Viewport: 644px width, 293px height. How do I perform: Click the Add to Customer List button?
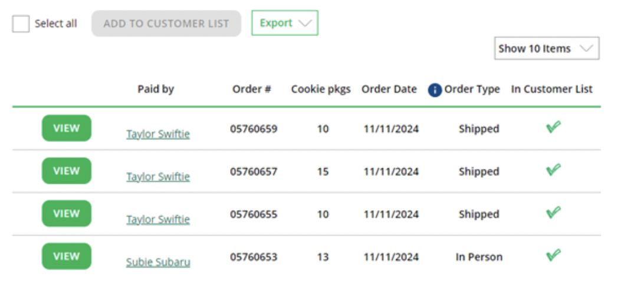166,24
